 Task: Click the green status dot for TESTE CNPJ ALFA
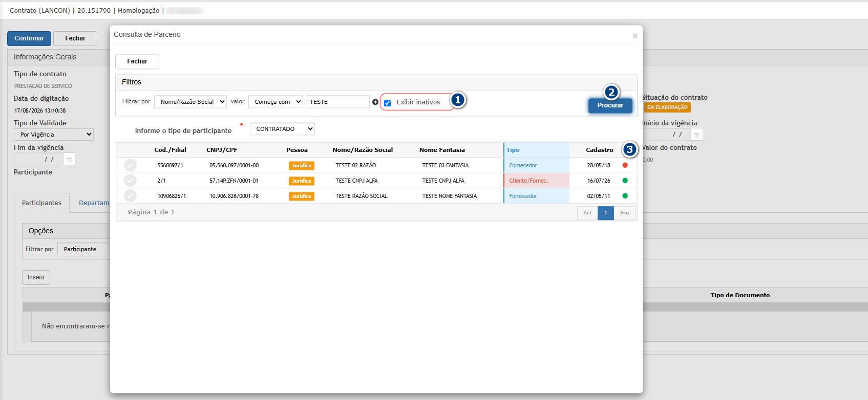625,181
